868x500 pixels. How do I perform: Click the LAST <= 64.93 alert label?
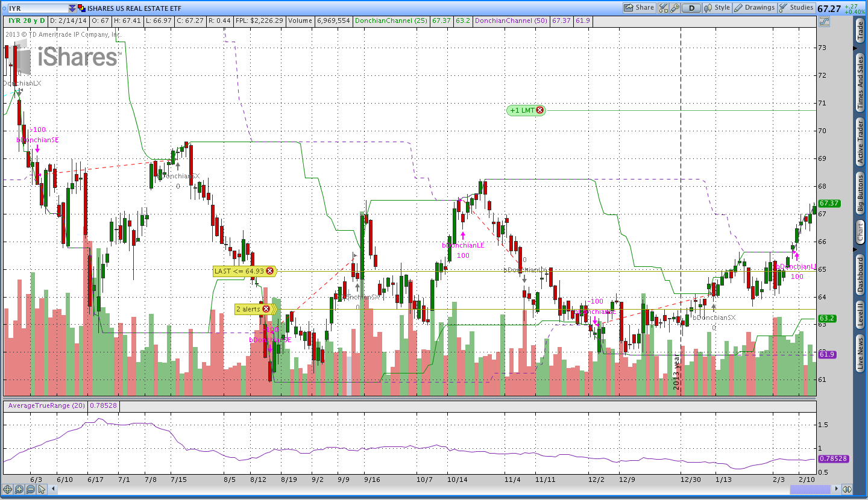(239, 271)
